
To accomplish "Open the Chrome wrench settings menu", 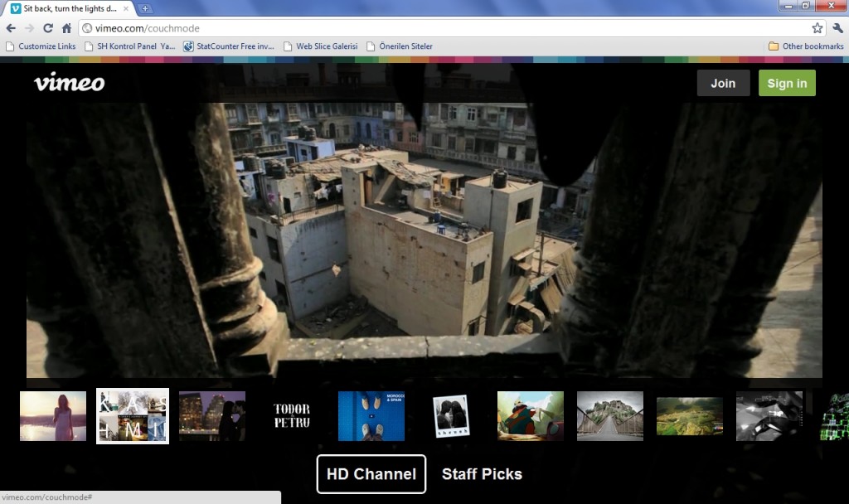I will point(837,28).
